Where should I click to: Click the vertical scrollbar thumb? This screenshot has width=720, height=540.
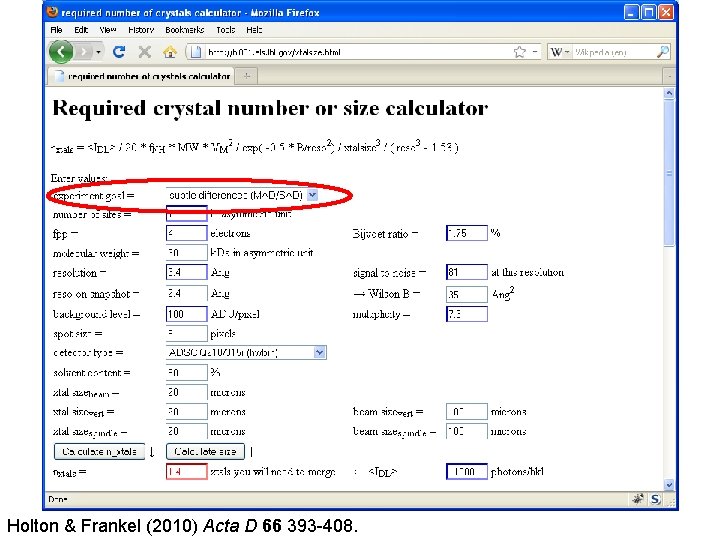pyautogui.click(x=669, y=173)
